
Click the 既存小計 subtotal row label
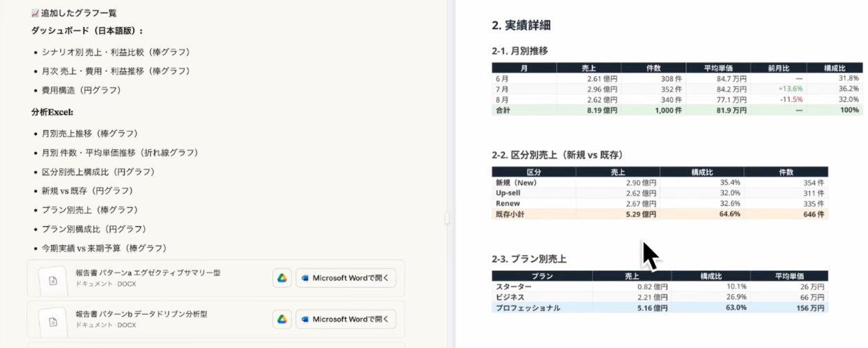(512, 214)
